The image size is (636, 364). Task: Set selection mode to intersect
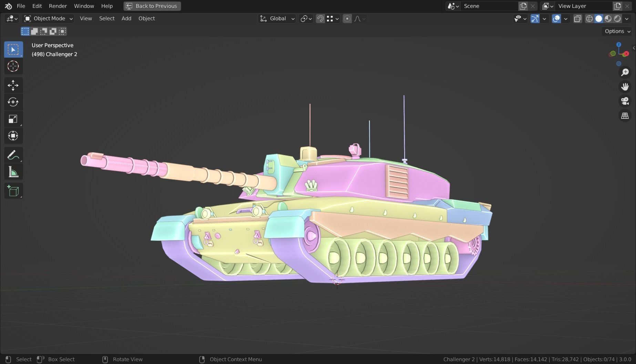point(62,31)
